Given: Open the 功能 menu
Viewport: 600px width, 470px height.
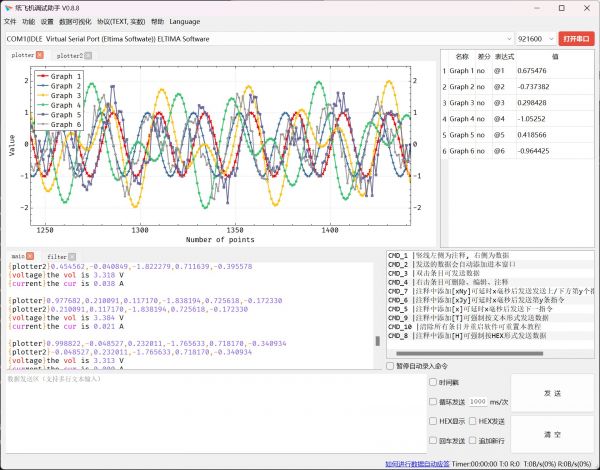Looking at the screenshot, I should [x=29, y=22].
